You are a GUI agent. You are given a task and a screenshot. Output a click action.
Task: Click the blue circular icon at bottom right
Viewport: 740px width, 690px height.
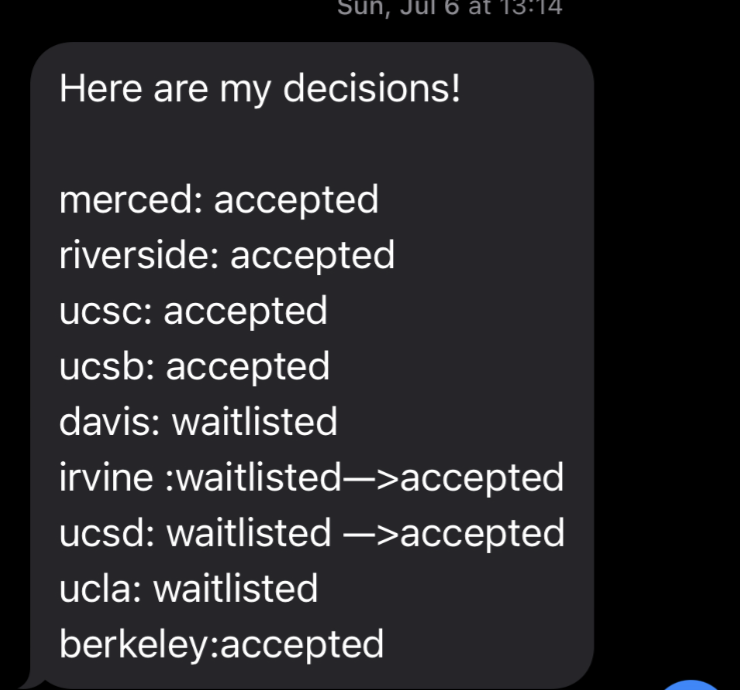(x=693, y=685)
